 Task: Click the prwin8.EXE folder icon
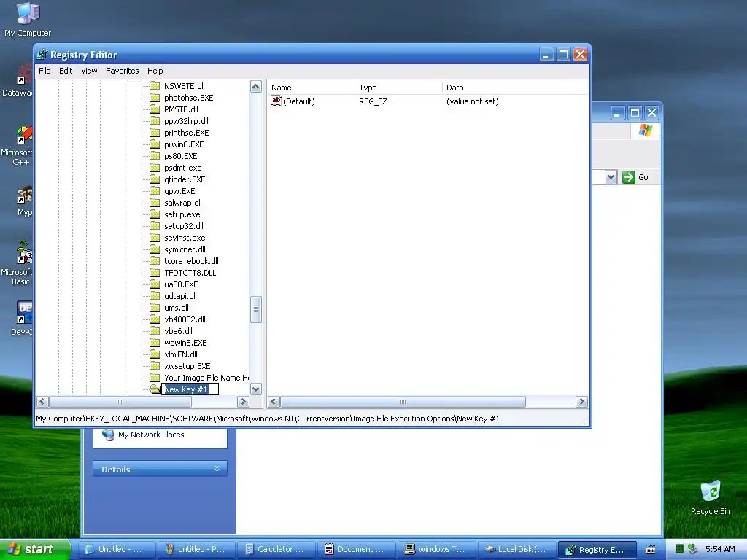coord(155,144)
